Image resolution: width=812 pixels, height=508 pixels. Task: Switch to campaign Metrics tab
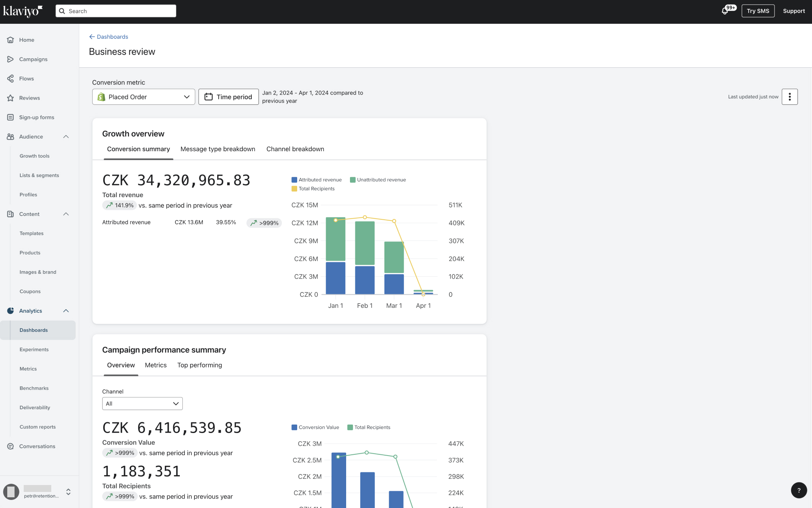click(x=156, y=365)
